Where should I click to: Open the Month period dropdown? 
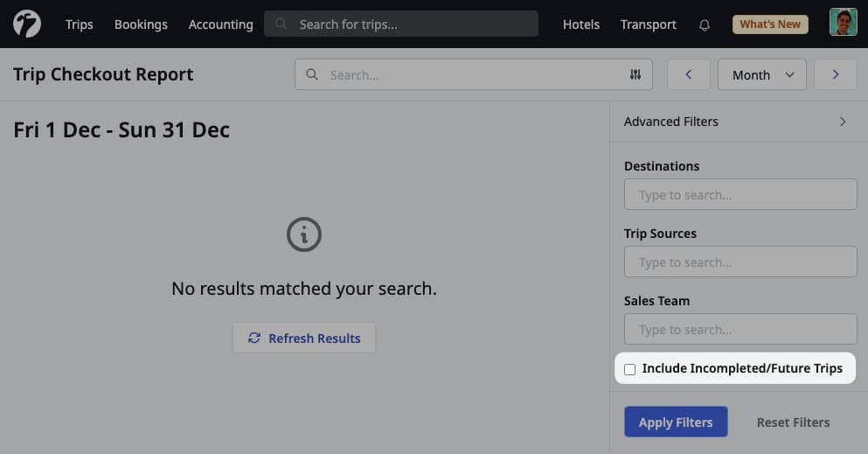761,75
